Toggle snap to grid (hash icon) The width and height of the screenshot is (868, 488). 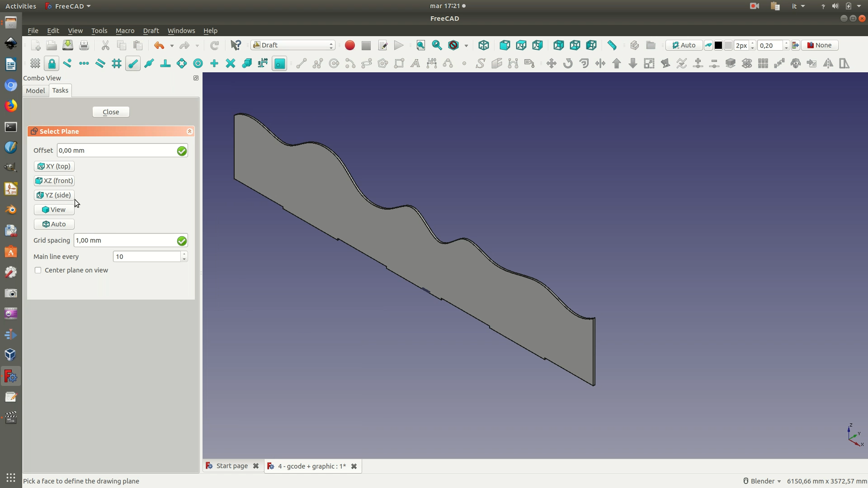click(117, 64)
